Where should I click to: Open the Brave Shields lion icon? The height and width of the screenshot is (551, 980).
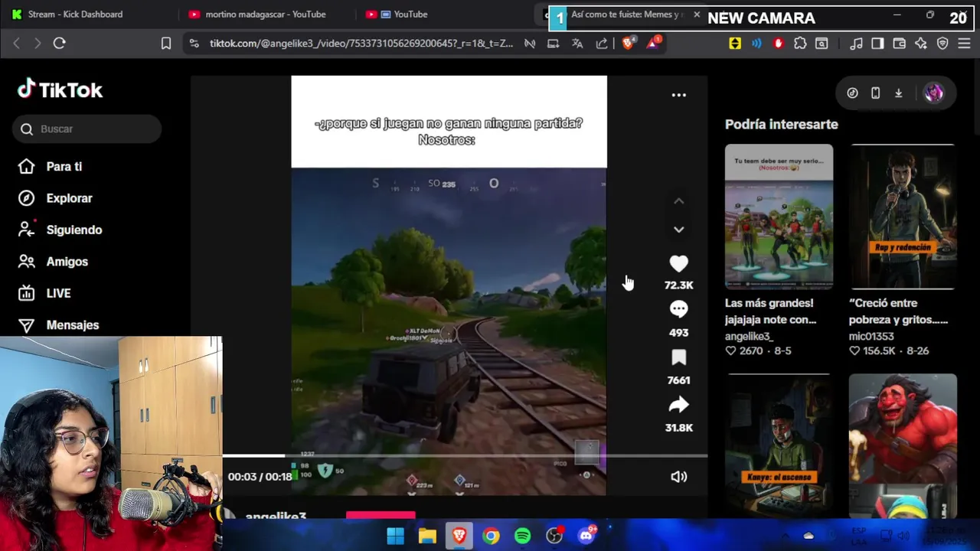coord(628,44)
